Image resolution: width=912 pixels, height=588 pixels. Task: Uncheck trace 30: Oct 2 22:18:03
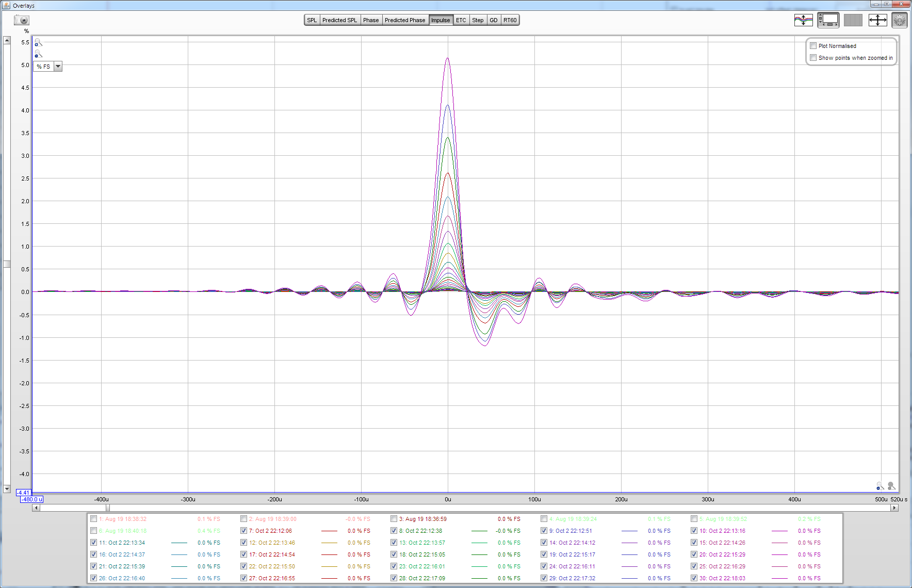point(694,578)
